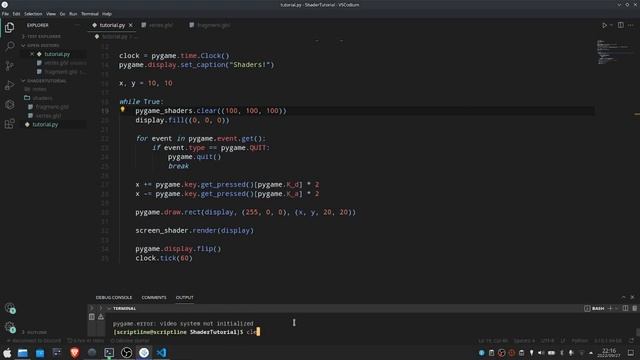Open the Terminal menu
640x360 pixels.
coord(90,14)
